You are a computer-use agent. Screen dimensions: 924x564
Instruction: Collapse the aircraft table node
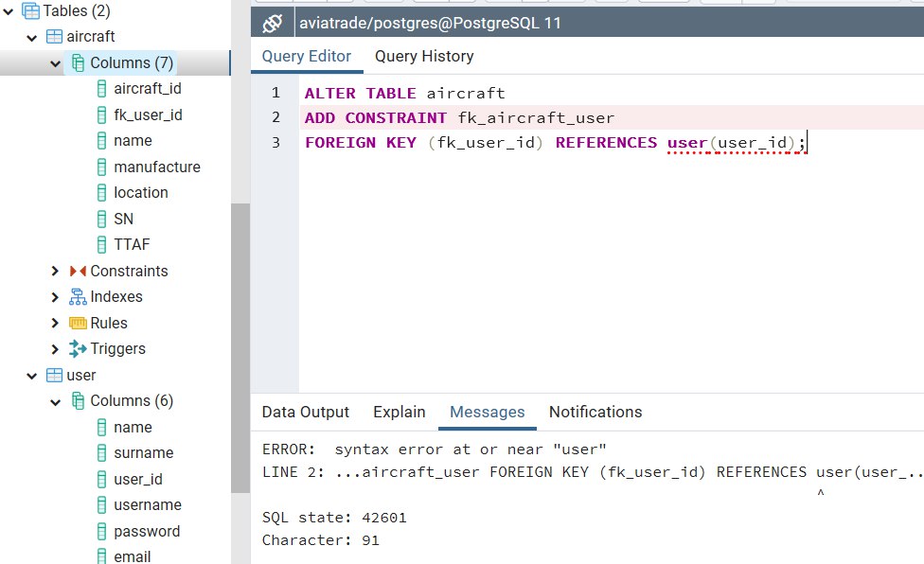32,38
